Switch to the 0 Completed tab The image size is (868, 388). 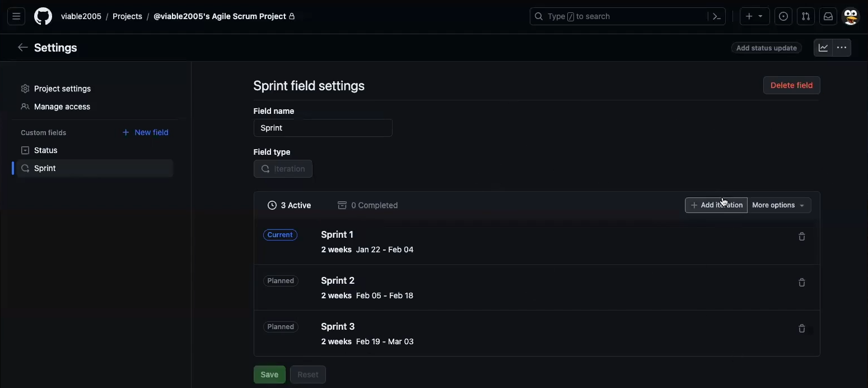368,205
